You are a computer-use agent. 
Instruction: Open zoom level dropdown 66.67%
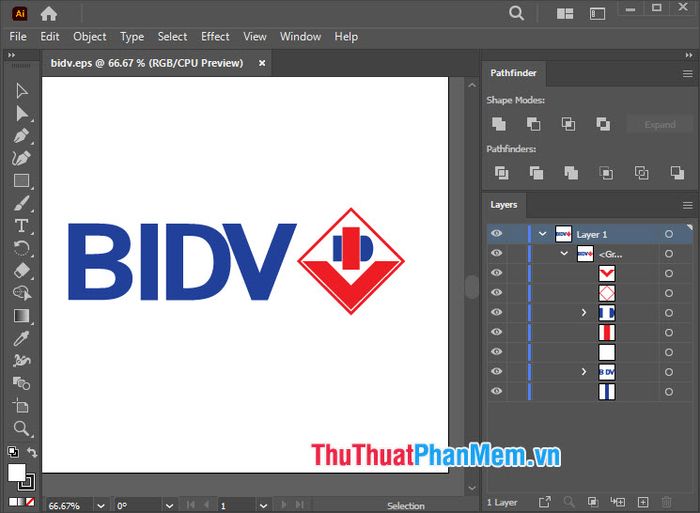(x=101, y=505)
